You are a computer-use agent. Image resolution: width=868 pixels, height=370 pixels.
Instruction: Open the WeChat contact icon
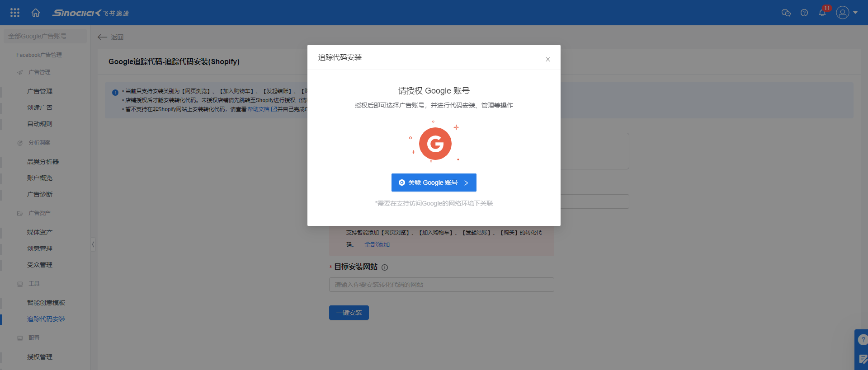(786, 13)
